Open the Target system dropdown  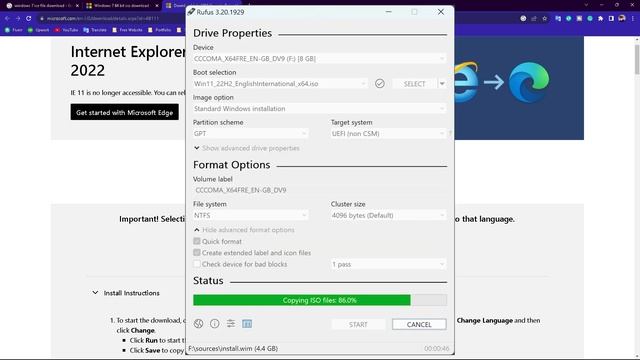(x=389, y=133)
